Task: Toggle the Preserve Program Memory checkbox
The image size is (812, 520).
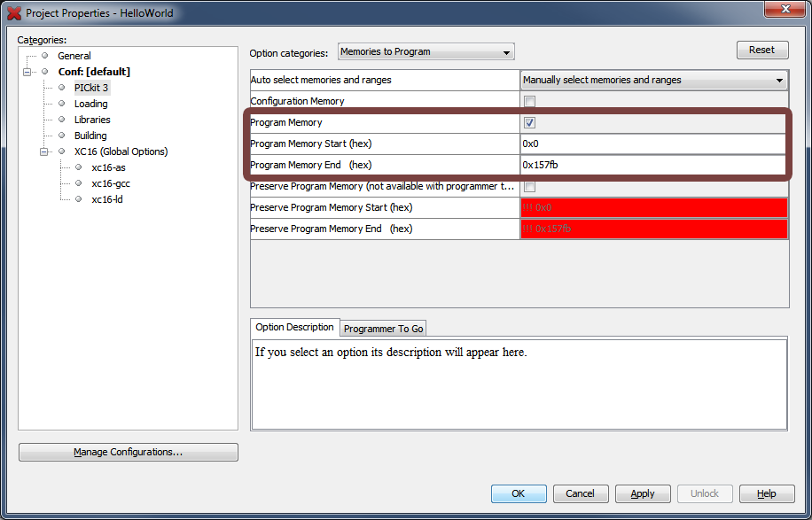Action: coord(530,187)
